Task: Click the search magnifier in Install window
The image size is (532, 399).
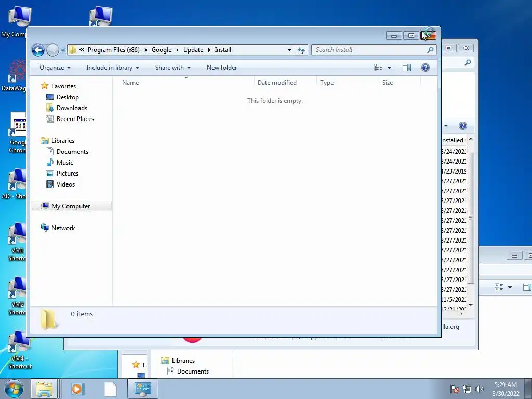Action: click(x=430, y=50)
